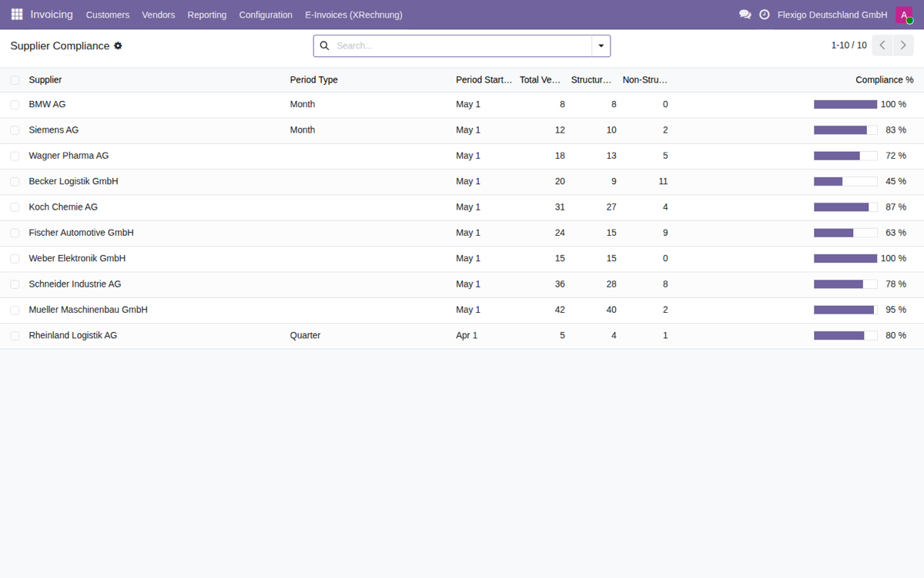
Task: Switch company via Flexigo Deutschland GmbH
Action: click(x=832, y=15)
